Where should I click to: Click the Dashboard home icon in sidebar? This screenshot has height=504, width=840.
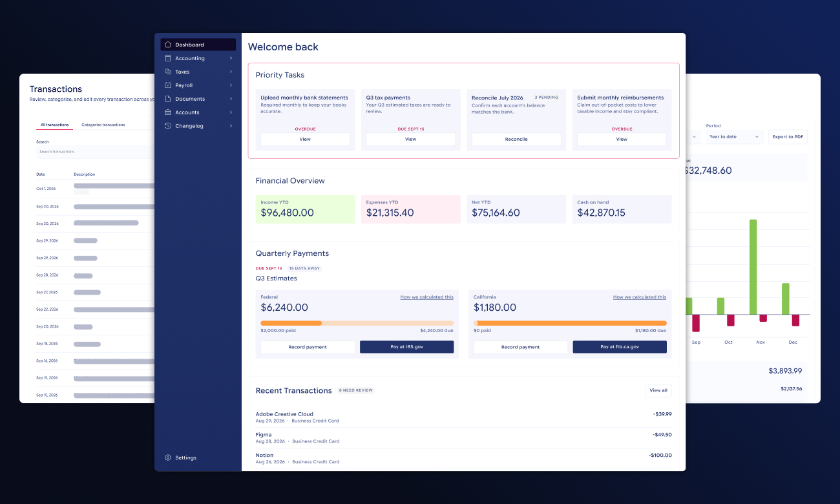(168, 45)
